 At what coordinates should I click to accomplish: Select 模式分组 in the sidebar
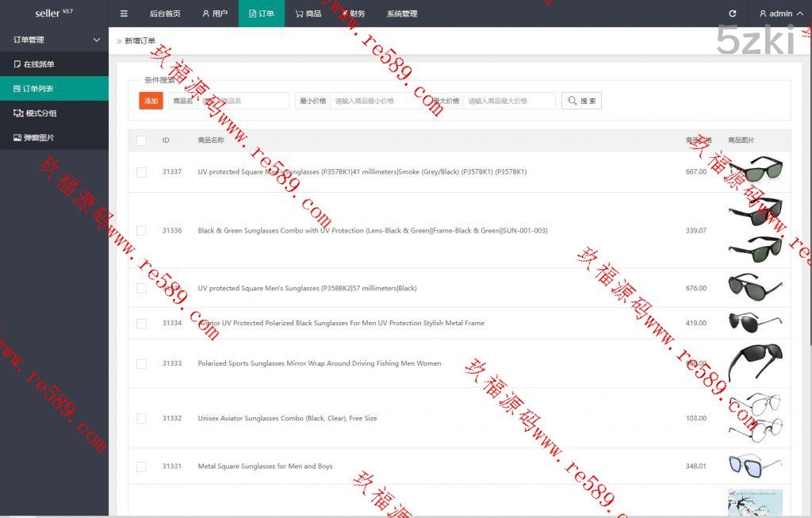40,113
